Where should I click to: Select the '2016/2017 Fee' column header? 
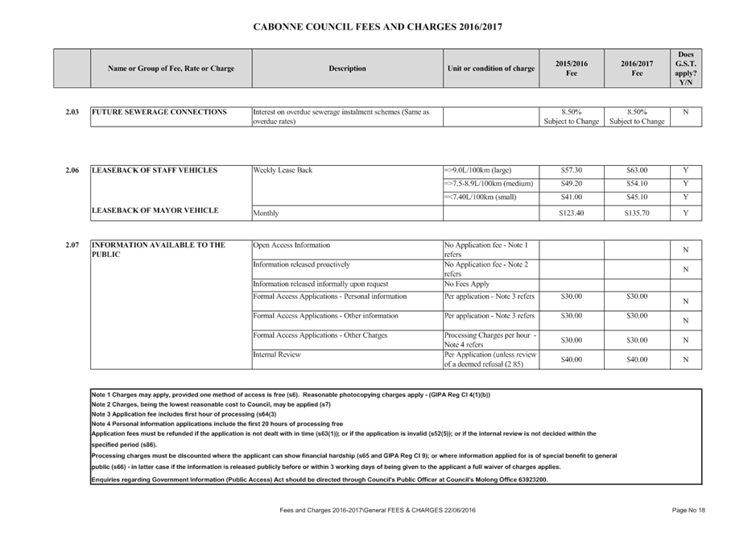click(x=637, y=68)
